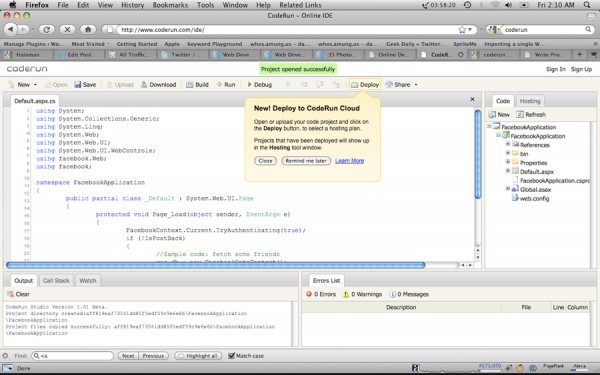This screenshot has height=375, width=600.
Task: Toggle Highlight all in find bar
Action: pyautogui.click(x=198, y=356)
